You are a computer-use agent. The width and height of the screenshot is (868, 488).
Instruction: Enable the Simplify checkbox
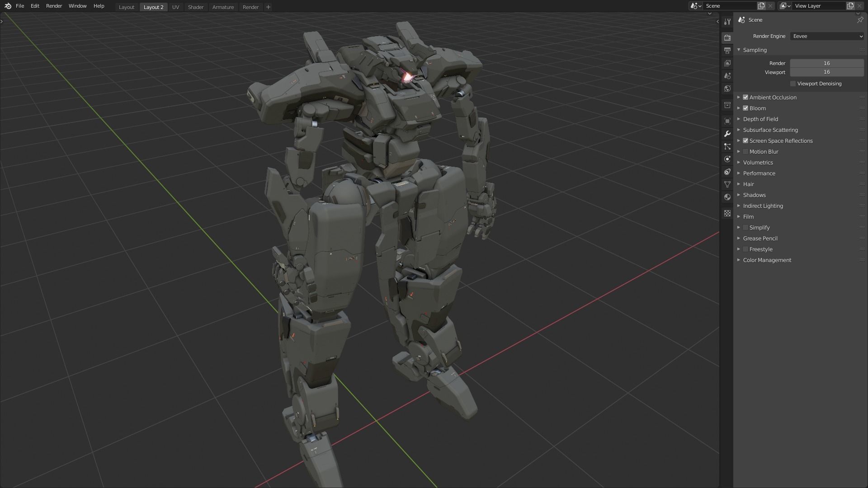[745, 227]
